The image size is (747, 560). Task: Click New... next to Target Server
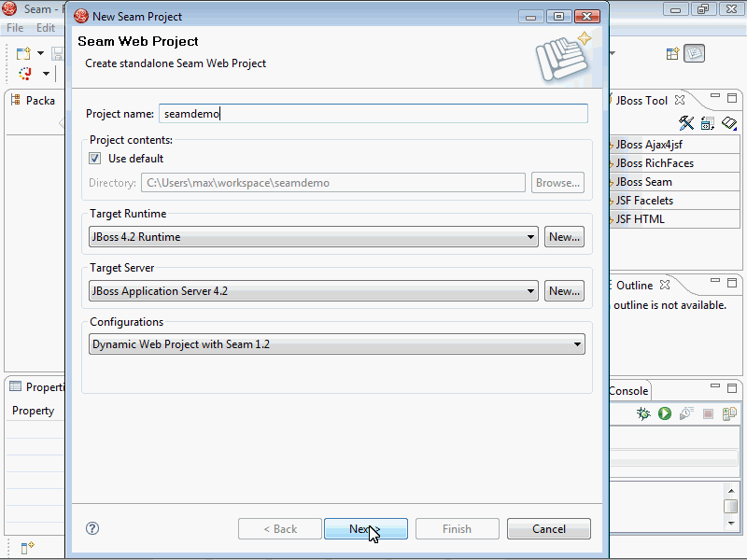point(565,291)
